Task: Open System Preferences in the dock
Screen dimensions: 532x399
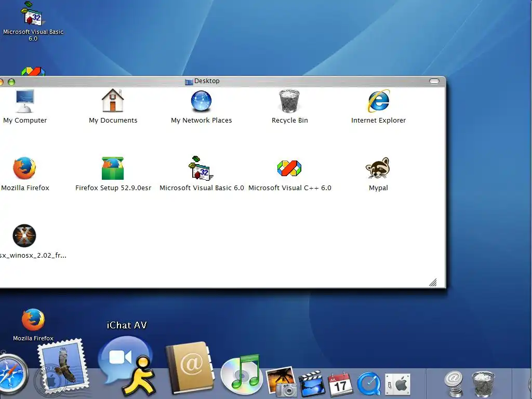Action: (397, 384)
